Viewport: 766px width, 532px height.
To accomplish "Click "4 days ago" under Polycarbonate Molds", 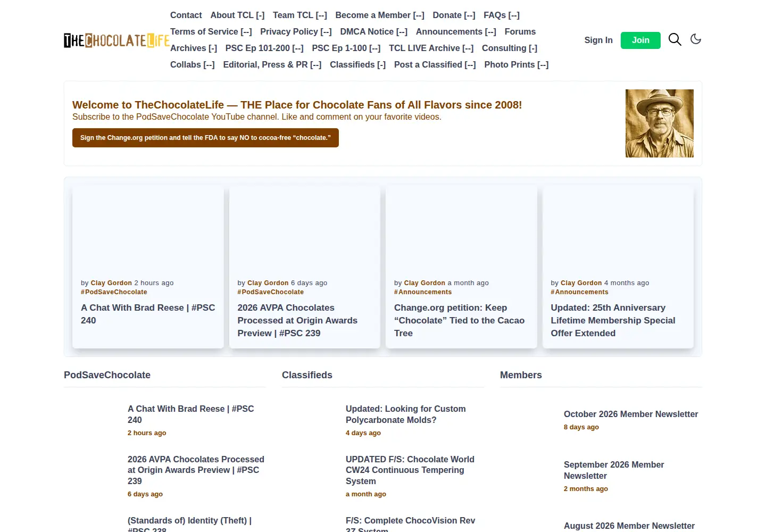I will click(x=363, y=433).
